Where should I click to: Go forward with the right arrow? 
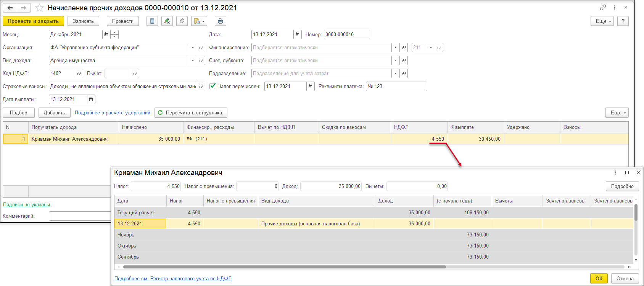coord(24,8)
